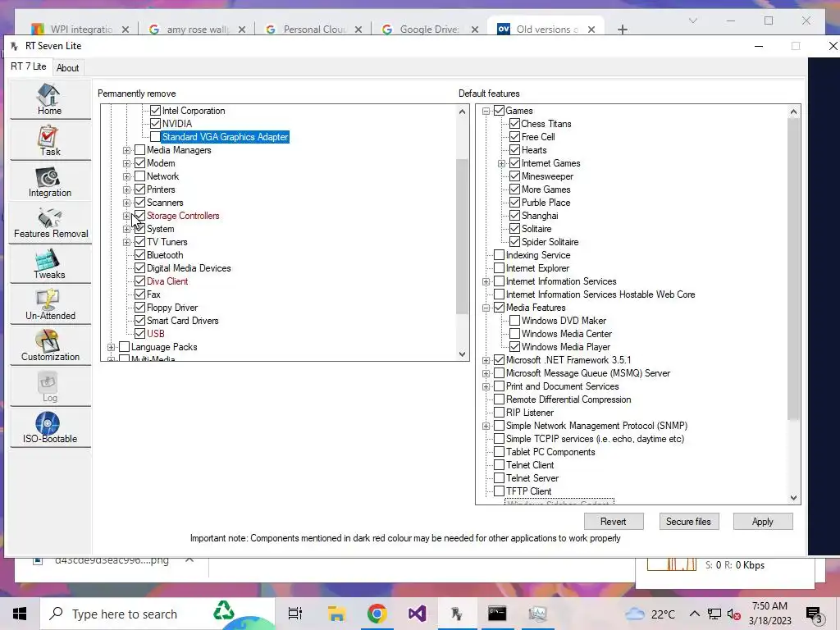Image resolution: width=840 pixels, height=630 pixels.
Task: Click the Permanently remove list scrollbar thumb
Action: pyautogui.click(x=462, y=236)
